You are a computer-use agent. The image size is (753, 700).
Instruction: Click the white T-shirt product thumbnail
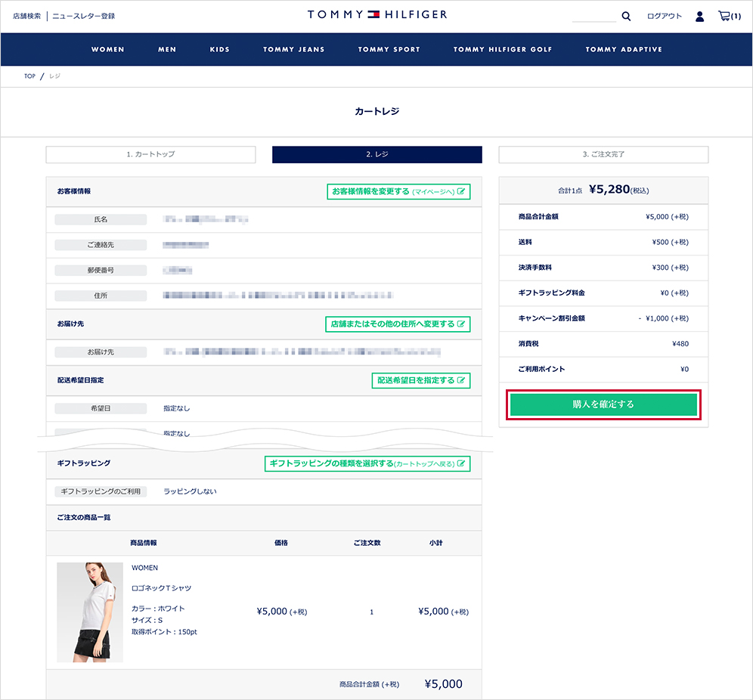90,612
